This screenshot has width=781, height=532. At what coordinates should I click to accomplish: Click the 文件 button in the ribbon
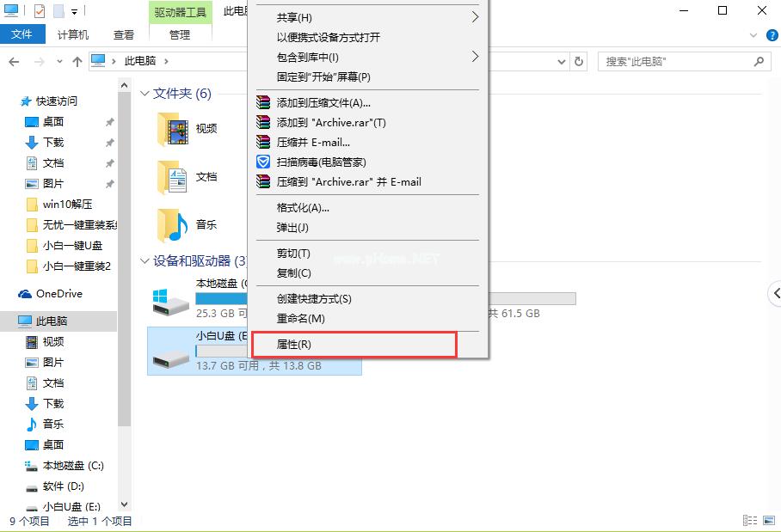22,34
